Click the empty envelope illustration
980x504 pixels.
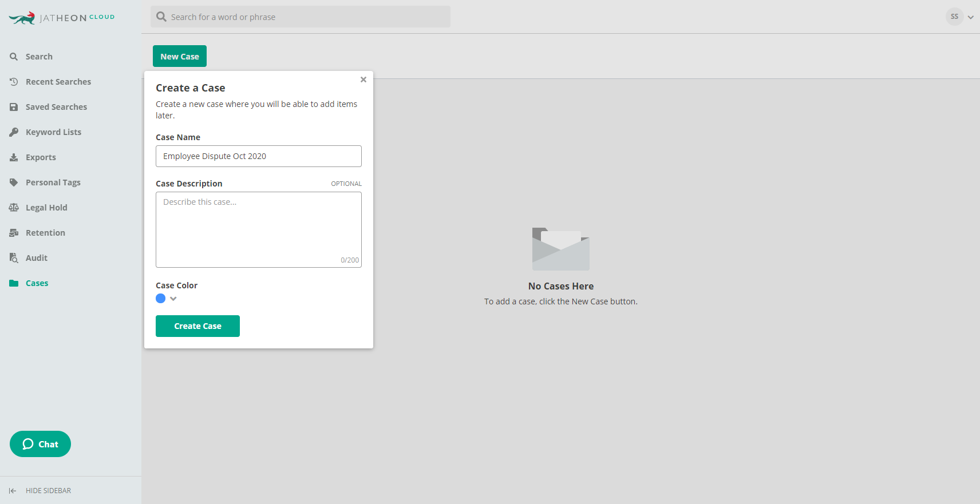561,249
